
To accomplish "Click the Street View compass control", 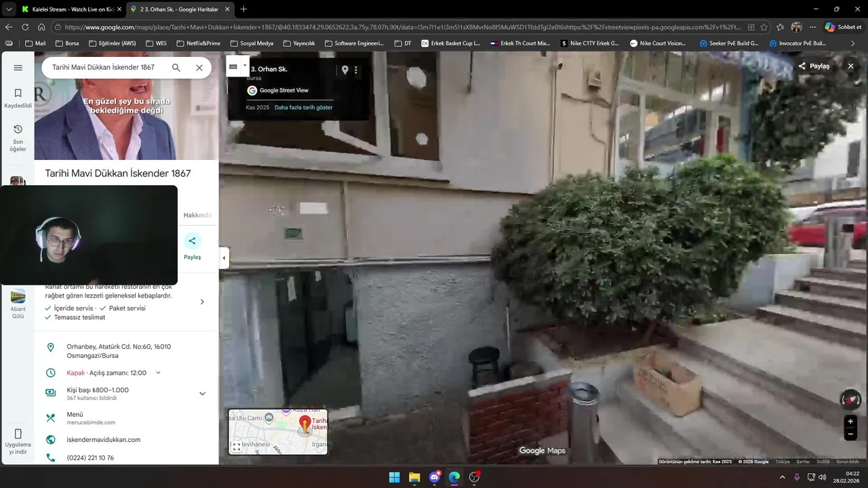I will pyautogui.click(x=850, y=399).
